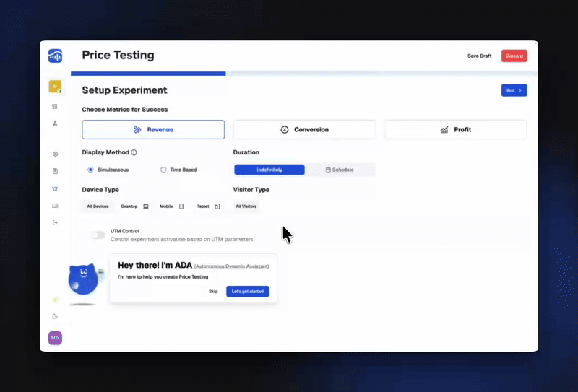578x392 pixels.
Task: Click the MA user avatar
Action: tap(55, 338)
